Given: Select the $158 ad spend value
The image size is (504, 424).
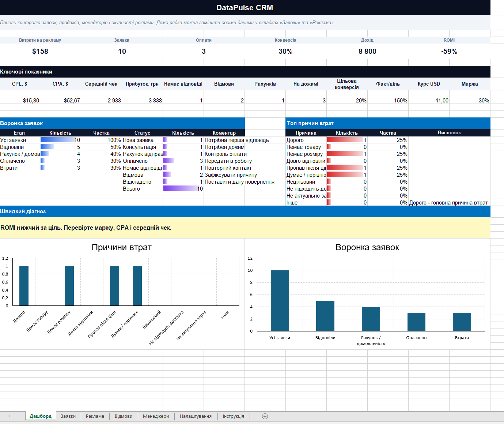Looking at the screenshot, I should [x=40, y=52].
